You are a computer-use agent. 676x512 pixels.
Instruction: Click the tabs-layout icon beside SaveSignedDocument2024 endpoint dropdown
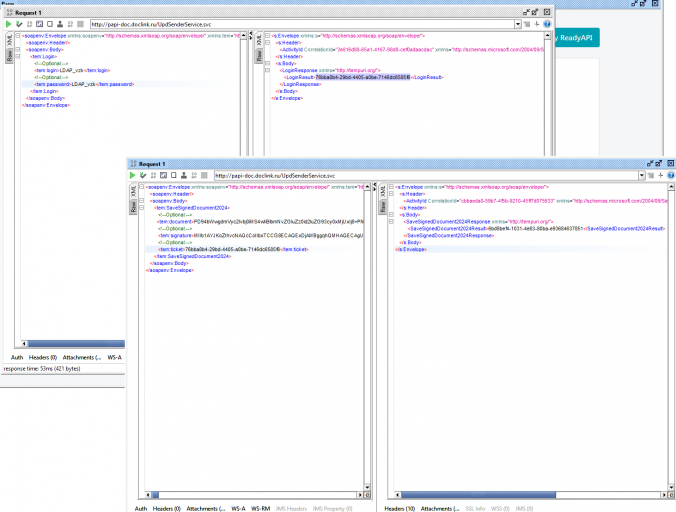pyautogui.click(x=651, y=175)
